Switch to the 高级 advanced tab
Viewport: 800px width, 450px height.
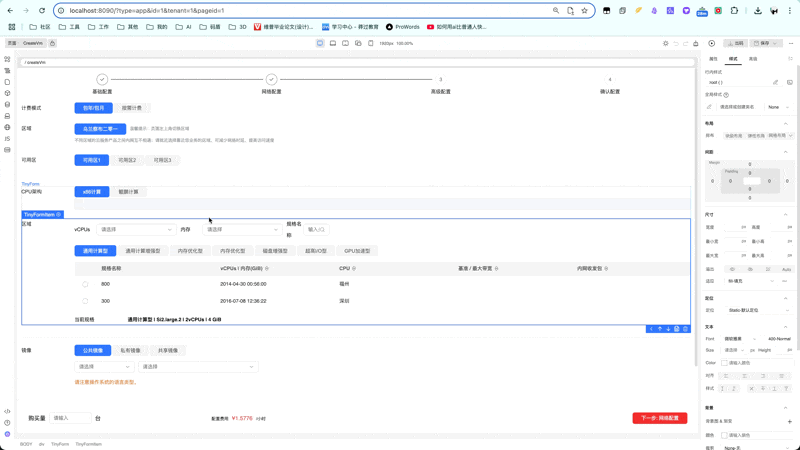753,59
